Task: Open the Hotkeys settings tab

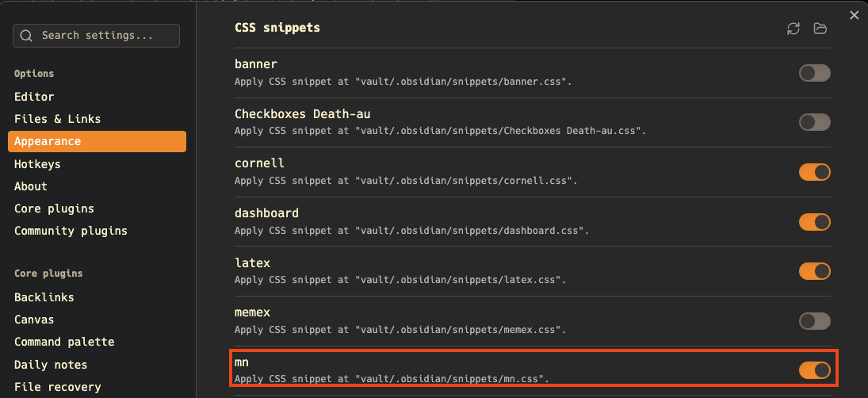Action: pos(37,164)
